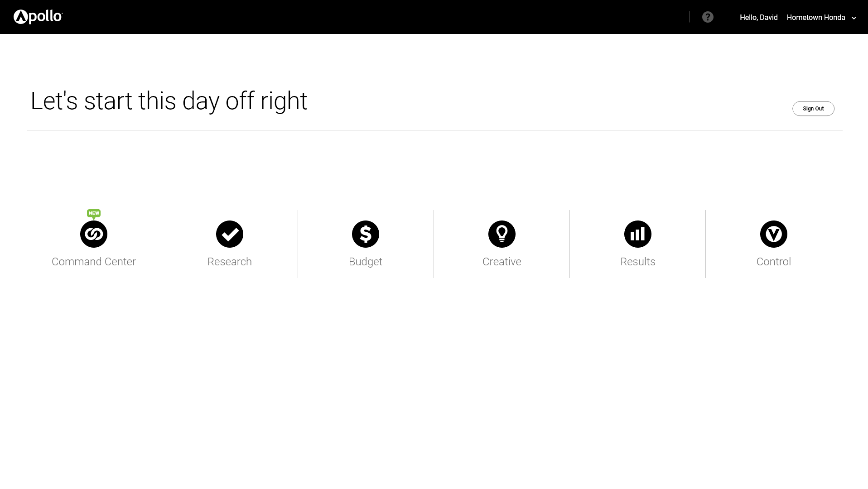Click the Command Center text label
Screen dimensions: 868x489
94,262
